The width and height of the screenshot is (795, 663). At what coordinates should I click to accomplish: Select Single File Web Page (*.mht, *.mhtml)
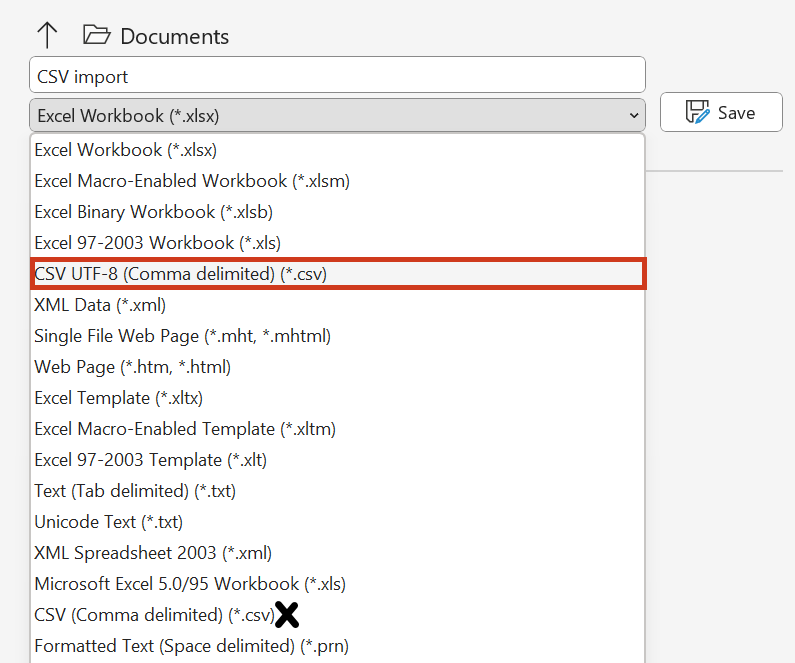pyautogui.click(x=337, y=336)
